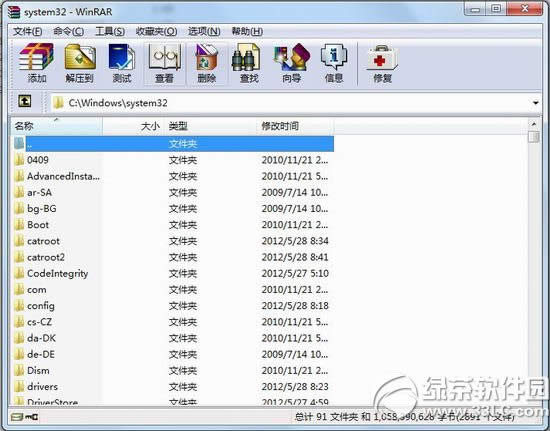The height and width of the screenshot is (431, 550).
Task: Go up one folder level arrow icon
Action: (x=25, y=102)
